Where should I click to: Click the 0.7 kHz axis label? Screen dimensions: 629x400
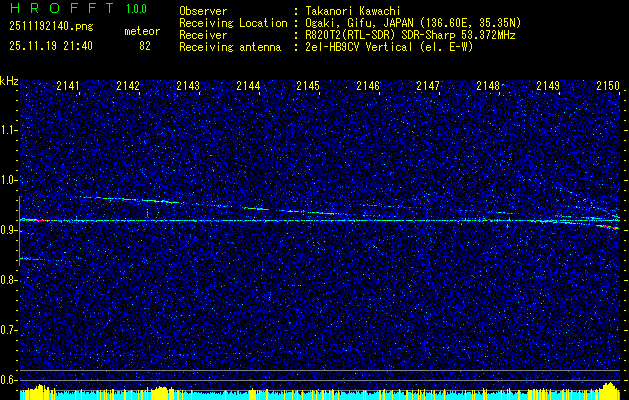[8, 330]
